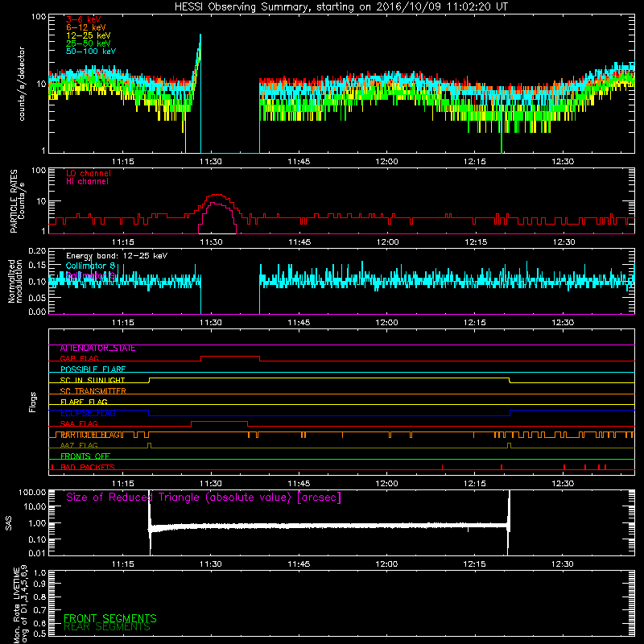Click the "Energy band: 12-25 keV" annotation
644x644 pixels.
tap(117, 256)
